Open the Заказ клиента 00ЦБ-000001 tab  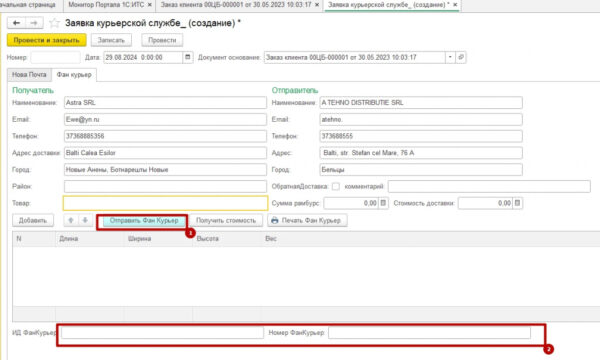(x=236, y=5)
